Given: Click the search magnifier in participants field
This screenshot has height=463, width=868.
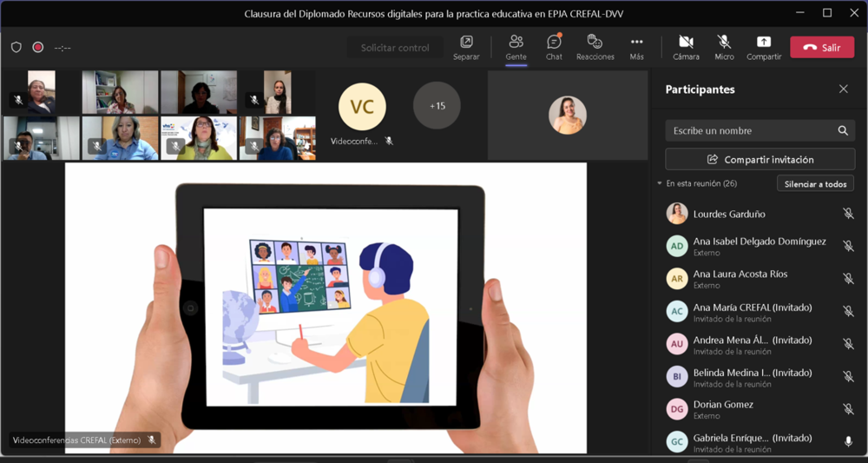Looking at the screenshot, I should (843, 131).
